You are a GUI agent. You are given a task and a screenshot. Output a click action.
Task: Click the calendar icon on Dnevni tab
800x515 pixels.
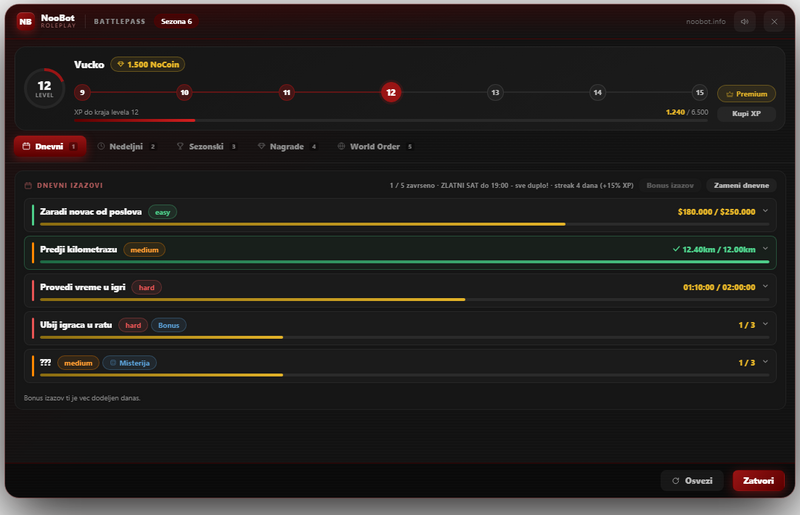coord(26,146)
